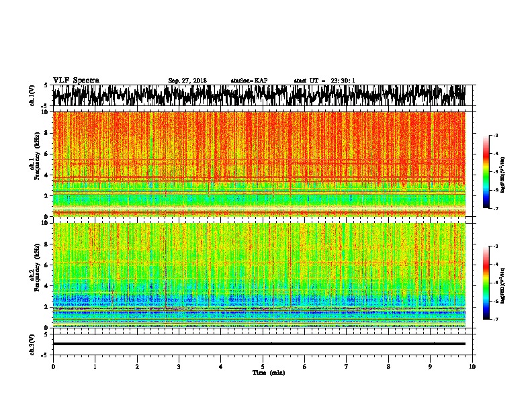Click time axis tick label "7"
The height and width of the screenshot is (411, 532).
pyautogui.click(x=347, y=367)
